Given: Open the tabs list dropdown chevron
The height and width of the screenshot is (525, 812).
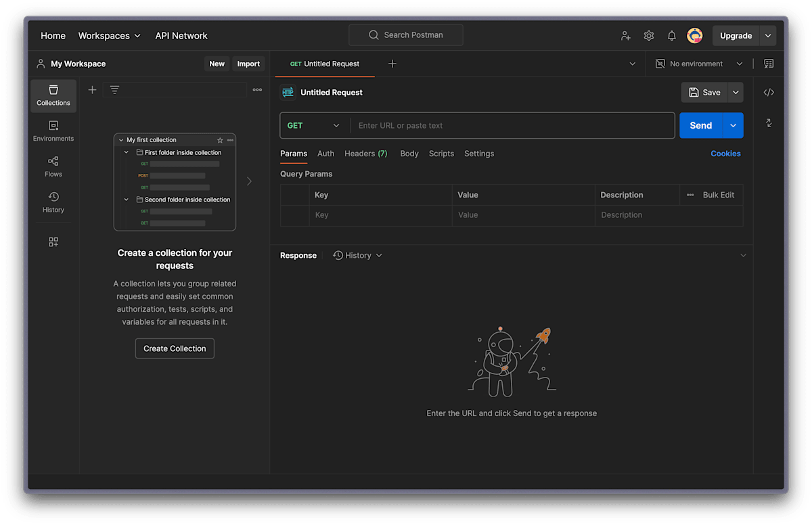Looking at the screenshot, I should (x=633, y=64).
